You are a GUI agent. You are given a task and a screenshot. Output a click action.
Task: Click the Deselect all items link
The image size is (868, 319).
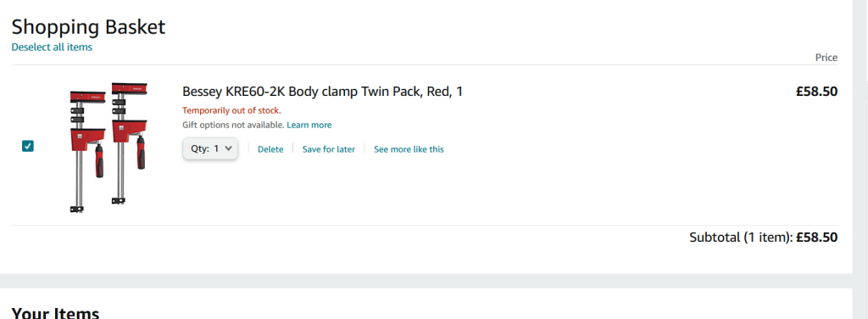click(x=52, y=47)
